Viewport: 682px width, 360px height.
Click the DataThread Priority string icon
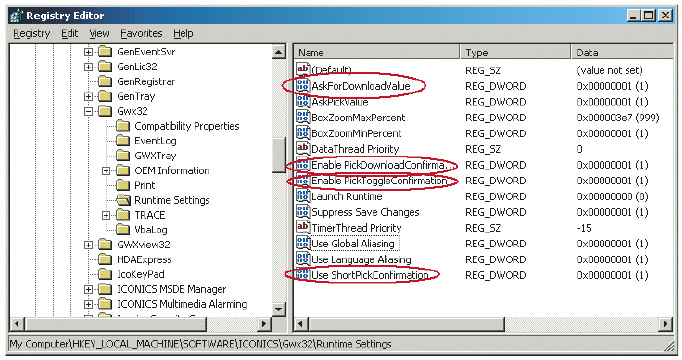pos(303,148)
